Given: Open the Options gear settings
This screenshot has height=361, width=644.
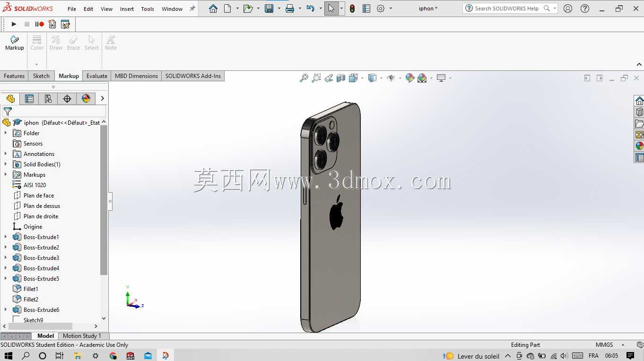Looking at the screenshot, I should coord(381,9).
